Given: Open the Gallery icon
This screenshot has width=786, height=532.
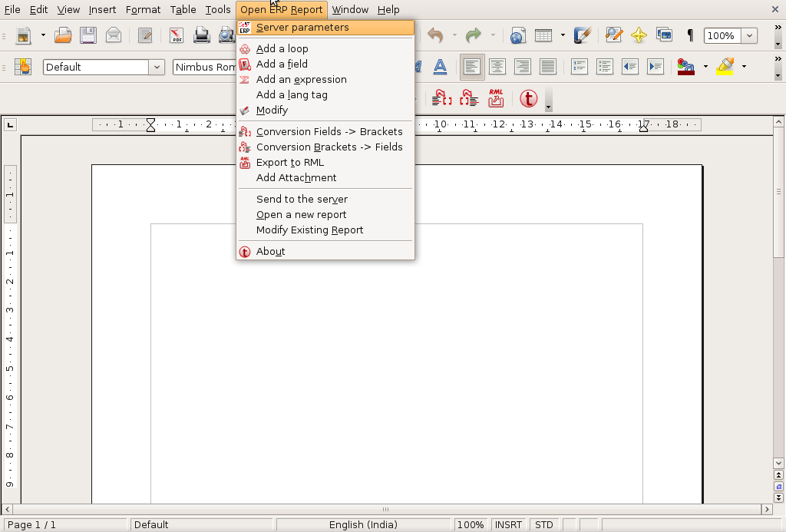Looking at the screenshot, I should [x=664, y=35].
